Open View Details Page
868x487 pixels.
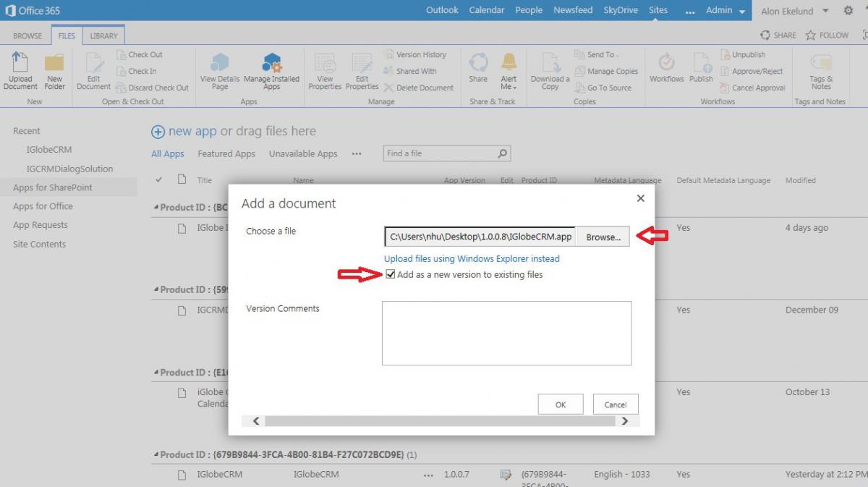point(220,71)
